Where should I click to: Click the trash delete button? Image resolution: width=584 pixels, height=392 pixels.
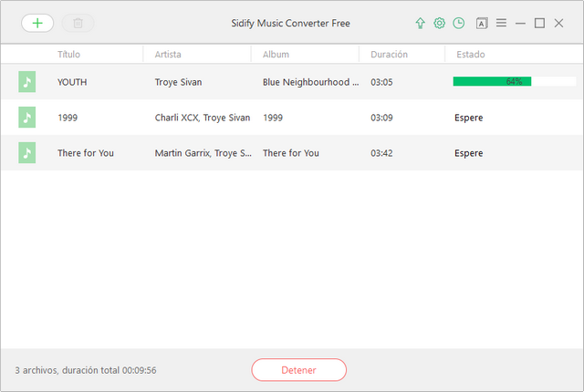pyautogui.click(x=78, y=23)
